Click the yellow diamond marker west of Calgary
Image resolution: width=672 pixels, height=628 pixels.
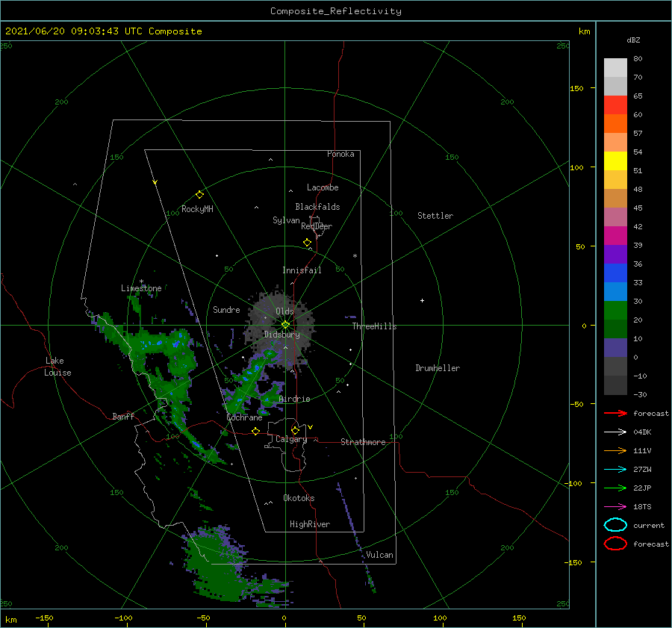[x=256, y=431]
